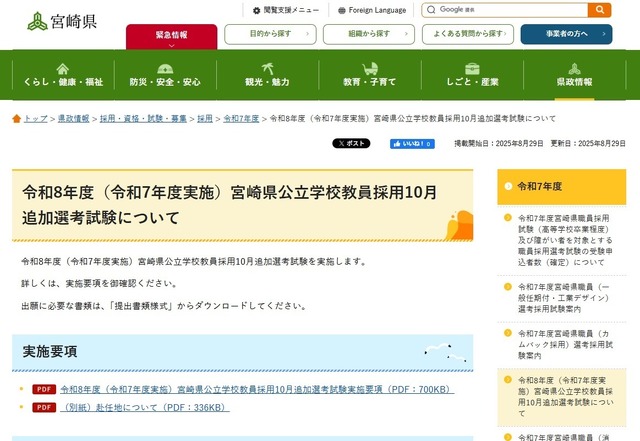Select 更新日:2025年8月29日 text

coord(588,143)
